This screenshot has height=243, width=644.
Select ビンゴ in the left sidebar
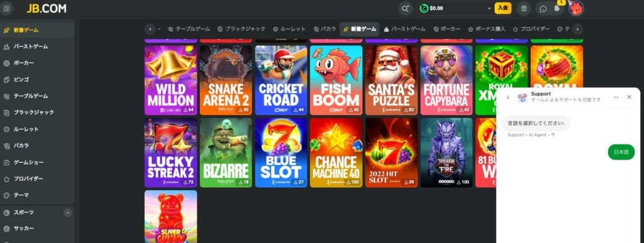point(37,79)
